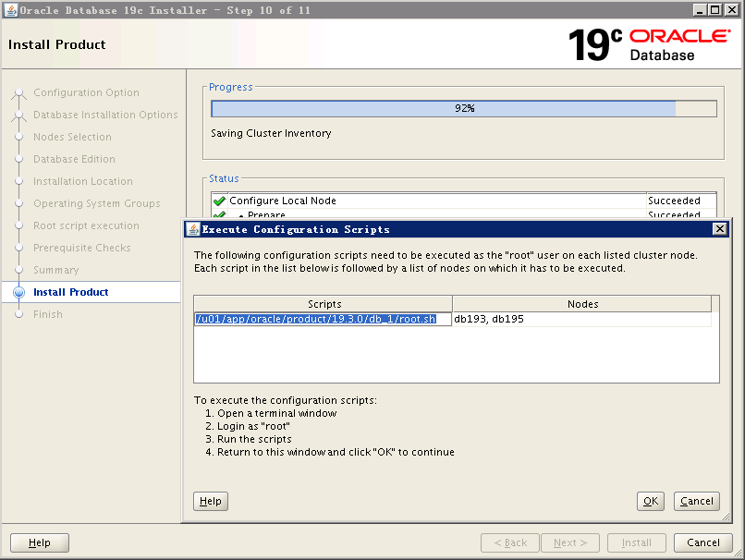
Task: Close the Execute Configuration Scripts dialog
Action: (720, 229)
